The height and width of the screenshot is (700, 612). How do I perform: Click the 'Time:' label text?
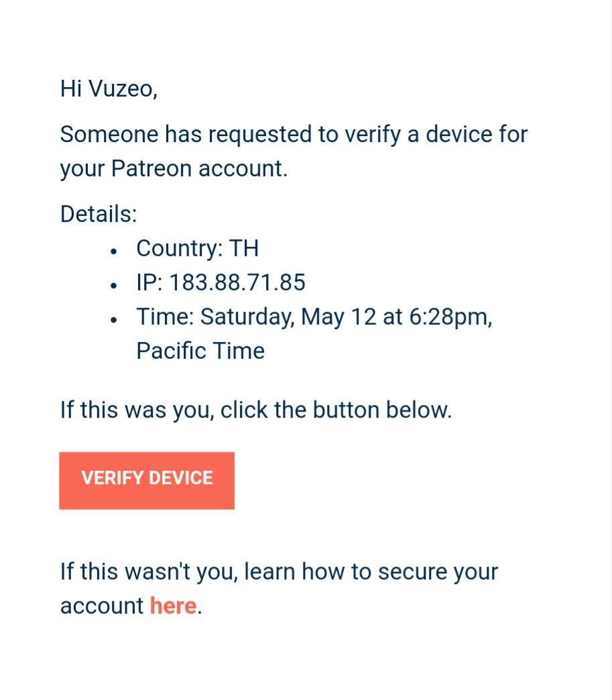tap(165, 316)
